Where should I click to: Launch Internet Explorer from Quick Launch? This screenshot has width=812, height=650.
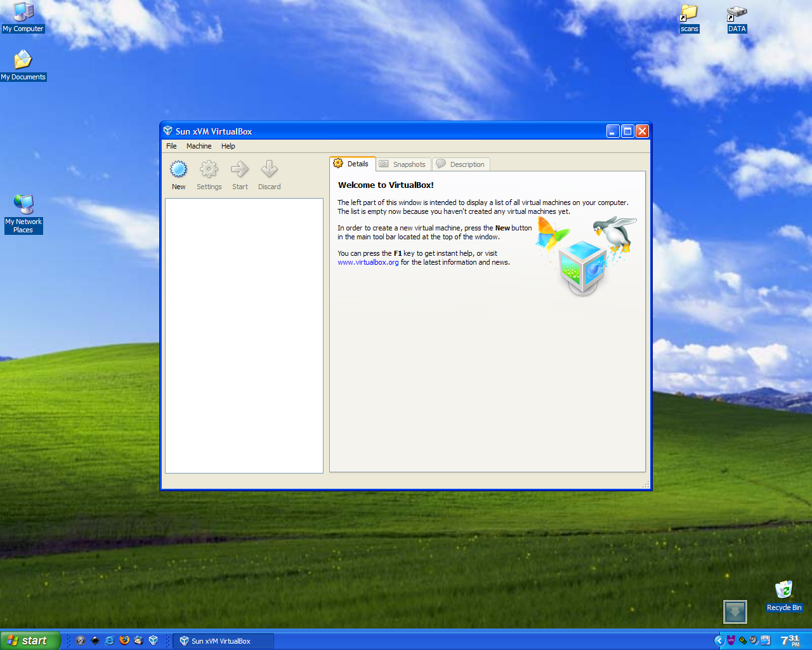[109, 640]
